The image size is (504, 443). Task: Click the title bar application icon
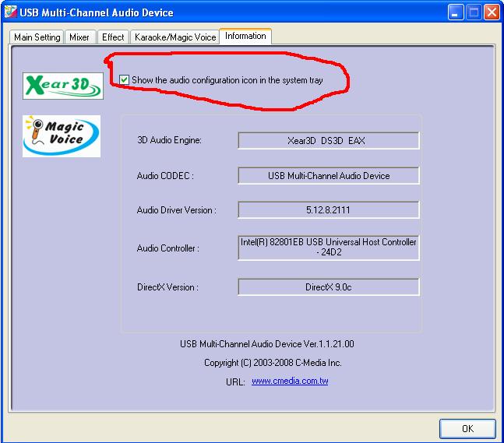coord(10,12)
